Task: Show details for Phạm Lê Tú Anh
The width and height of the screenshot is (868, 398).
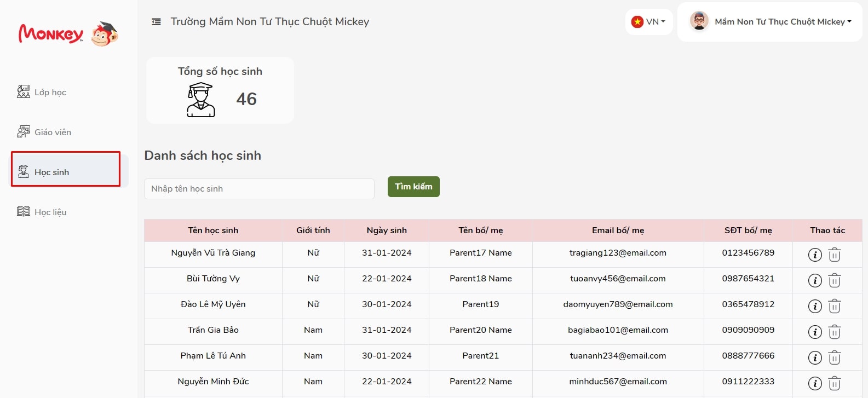Action: 815,357
